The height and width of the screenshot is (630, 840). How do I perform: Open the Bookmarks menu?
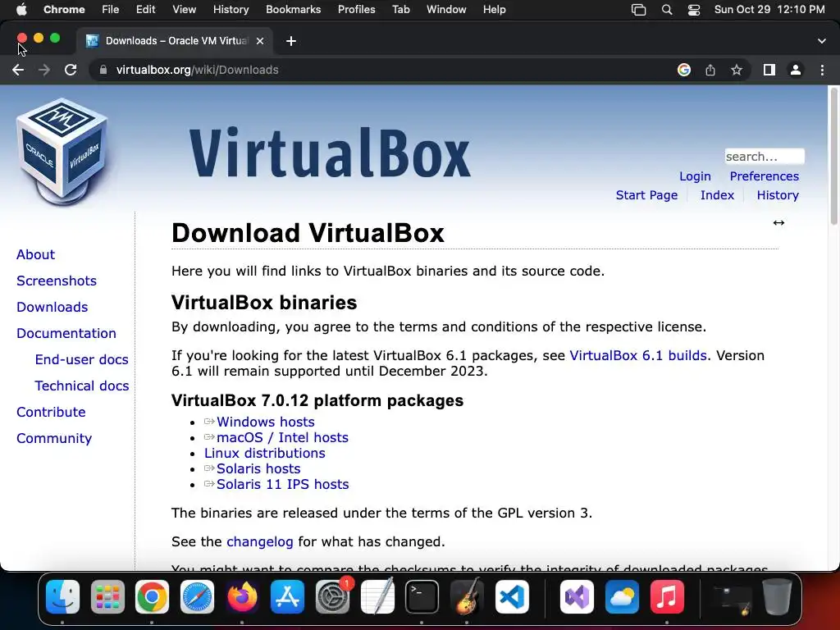pyautogui.click(x=293, y=10)
